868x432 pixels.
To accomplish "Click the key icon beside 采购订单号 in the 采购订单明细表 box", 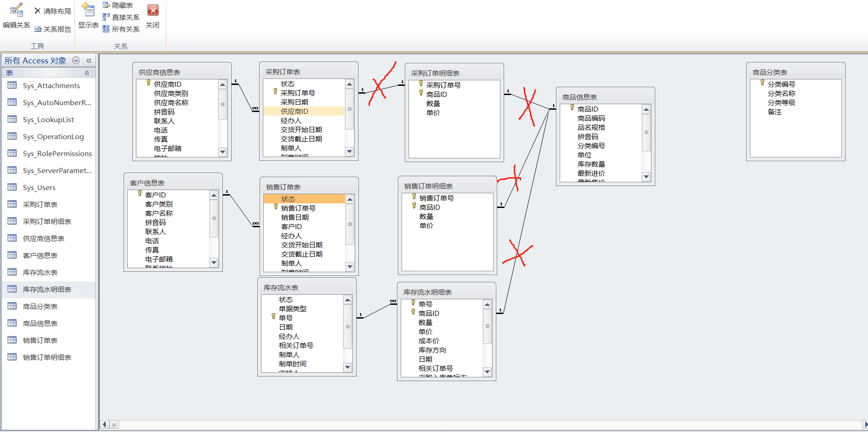I will [x=421, y=84].
